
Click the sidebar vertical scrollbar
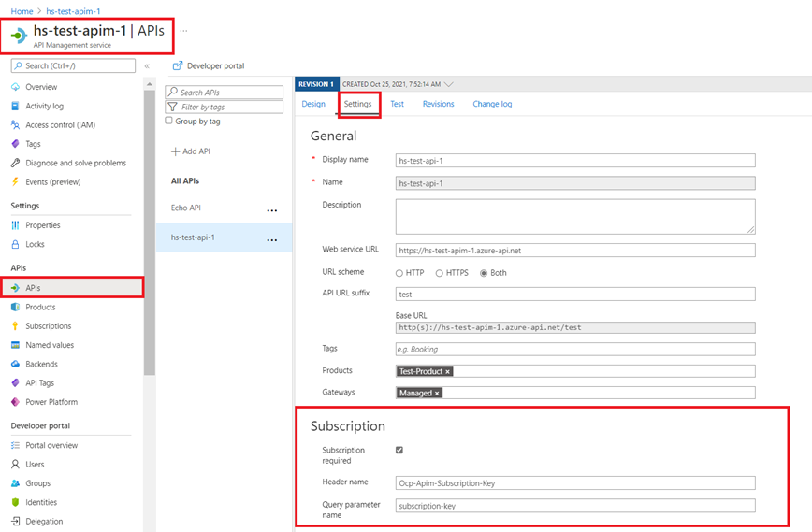(x=150, y=233)
